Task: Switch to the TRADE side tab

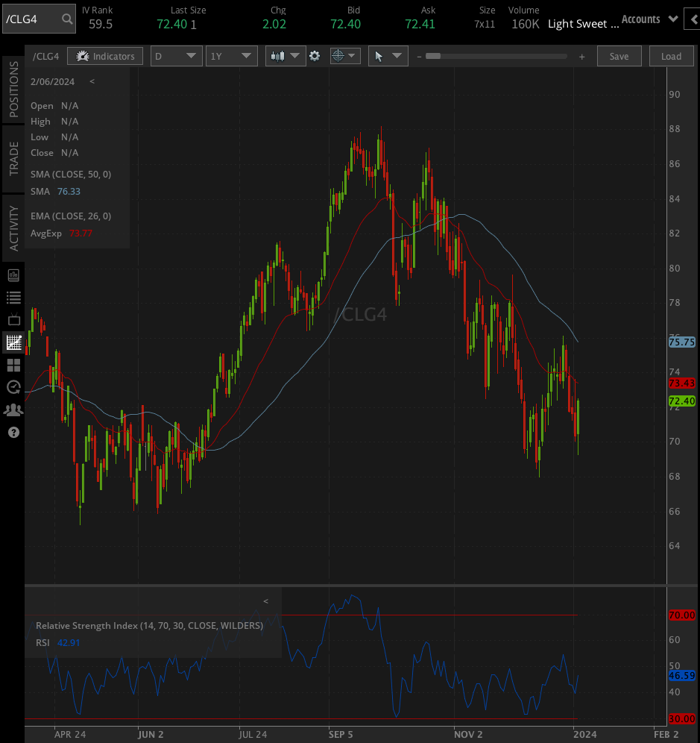Action: [x=13, y=159]
